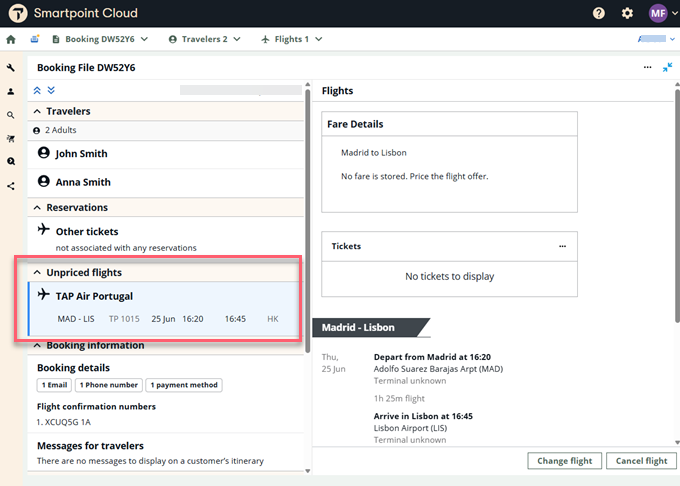The width and height of the screenshot is (680, 486).
Task: Open the Tickets three-dot options menu
Action: [x=562, y=246]
